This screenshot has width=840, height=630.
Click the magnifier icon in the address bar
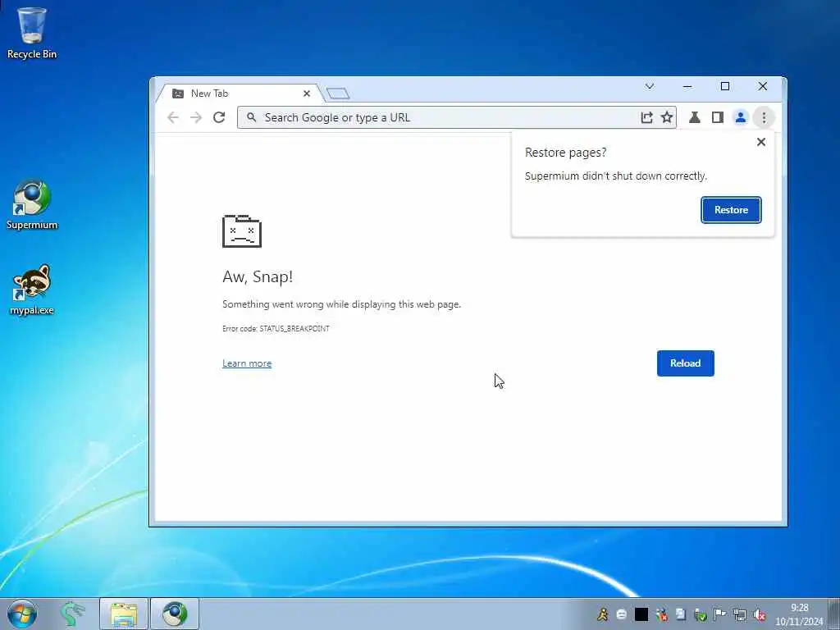[251, 117]
